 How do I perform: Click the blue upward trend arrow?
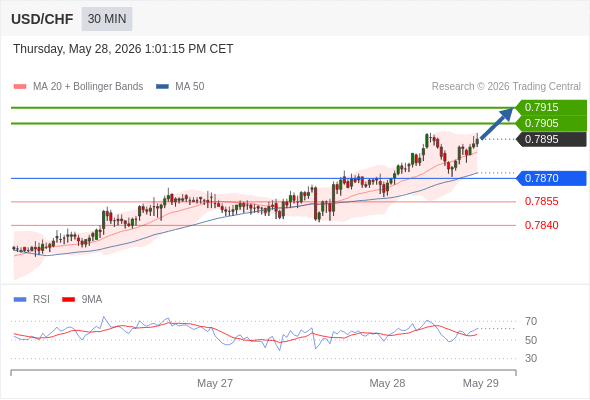pos(497,124)
